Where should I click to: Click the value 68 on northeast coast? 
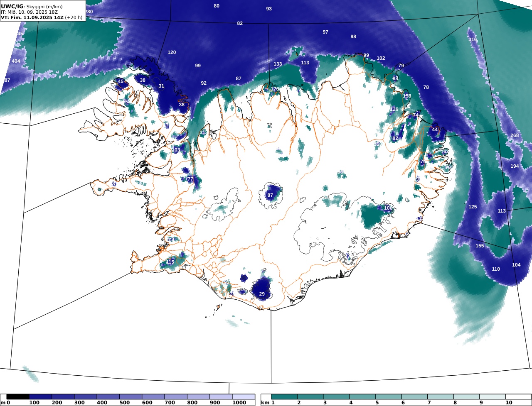click(395, 78)
